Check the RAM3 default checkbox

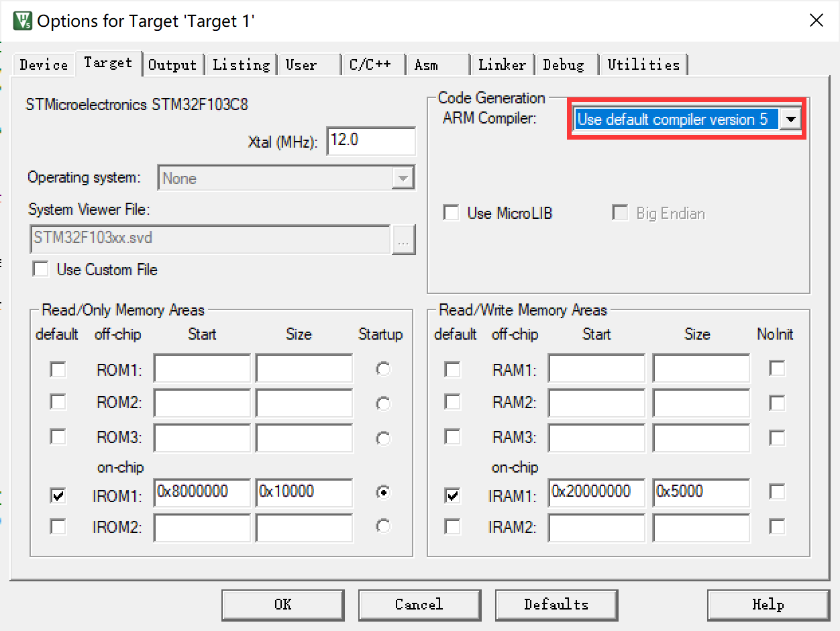coord(453,436)
